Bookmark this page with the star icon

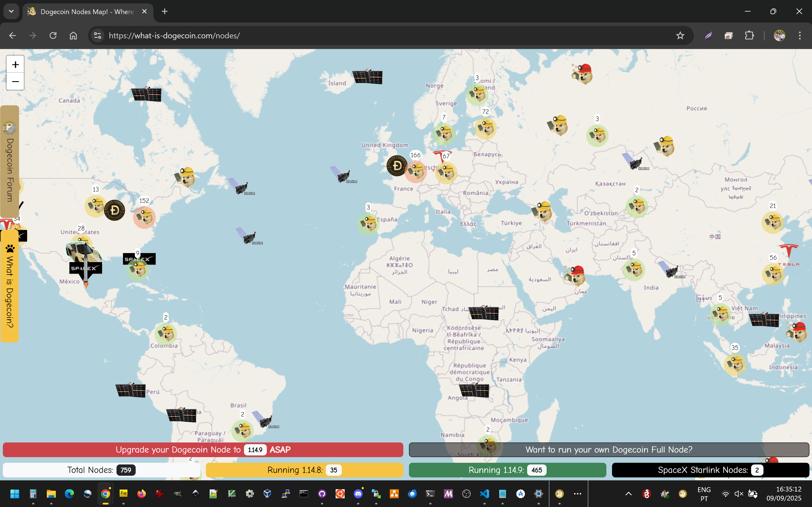click(680, 36)
